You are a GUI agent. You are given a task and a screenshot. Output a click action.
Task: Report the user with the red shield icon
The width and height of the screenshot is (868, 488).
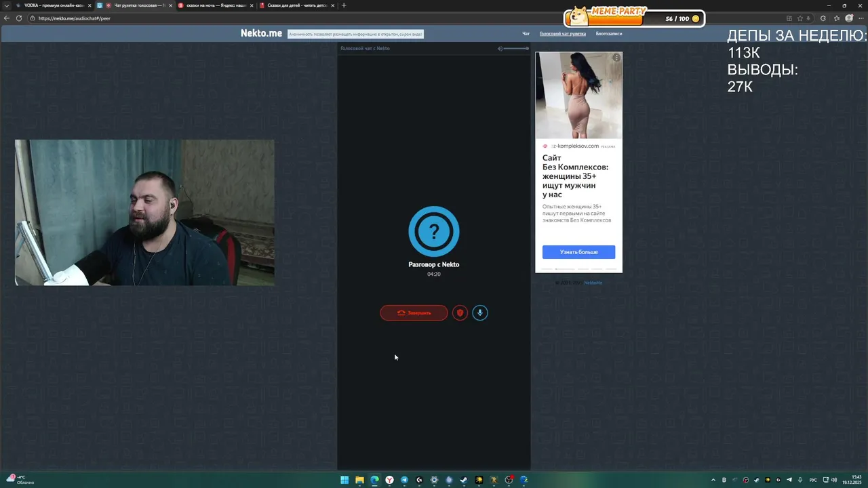[x=460, y=312]
